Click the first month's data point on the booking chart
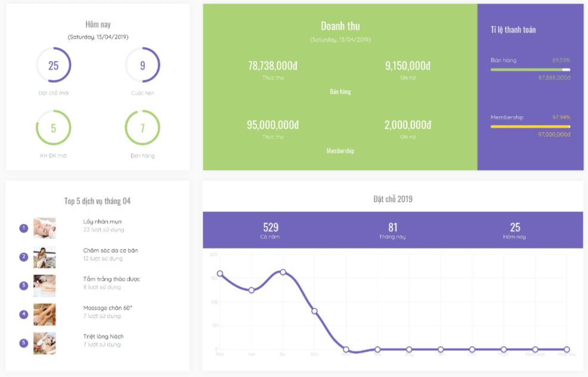 219,274
